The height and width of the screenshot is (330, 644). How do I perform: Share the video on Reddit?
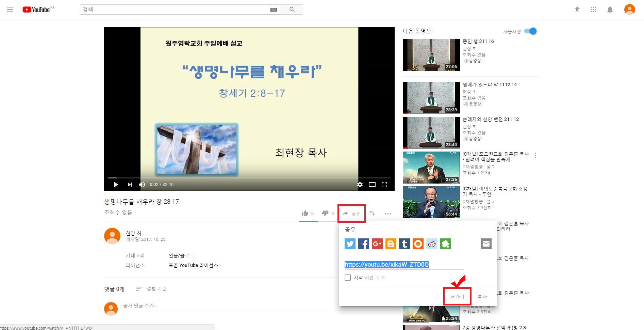pyautogui.click(x=431, y=244)
